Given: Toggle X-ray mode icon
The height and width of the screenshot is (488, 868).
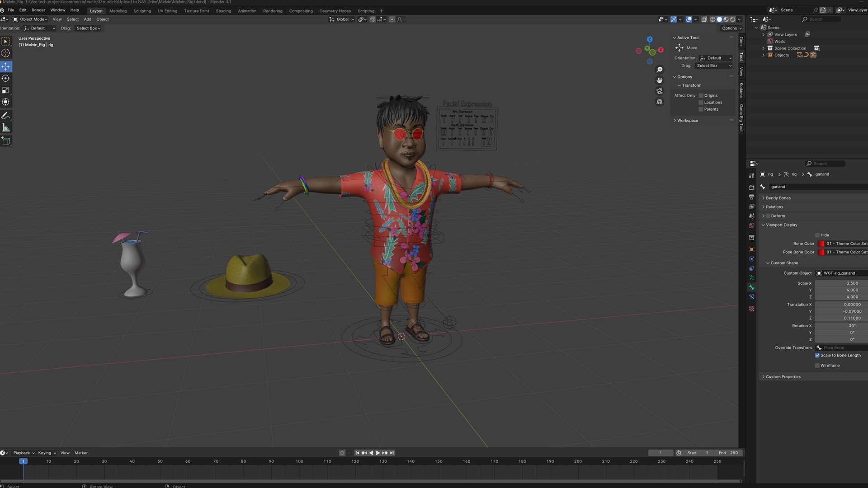Looking at the screenshot, I should (704, 19).
